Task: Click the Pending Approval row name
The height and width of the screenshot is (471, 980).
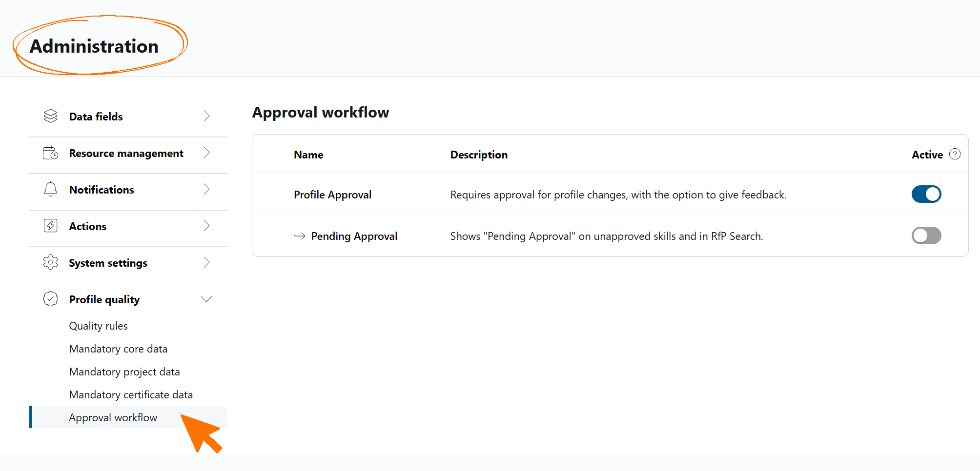Action: (354, 236)
